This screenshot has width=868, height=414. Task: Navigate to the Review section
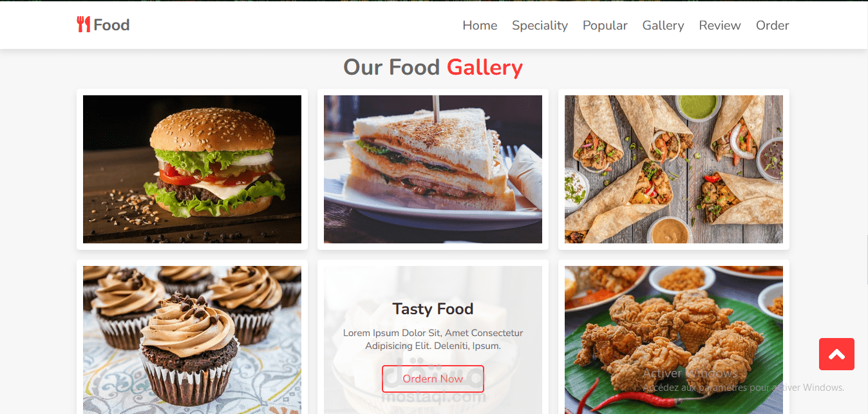click(x=720, y=25)
